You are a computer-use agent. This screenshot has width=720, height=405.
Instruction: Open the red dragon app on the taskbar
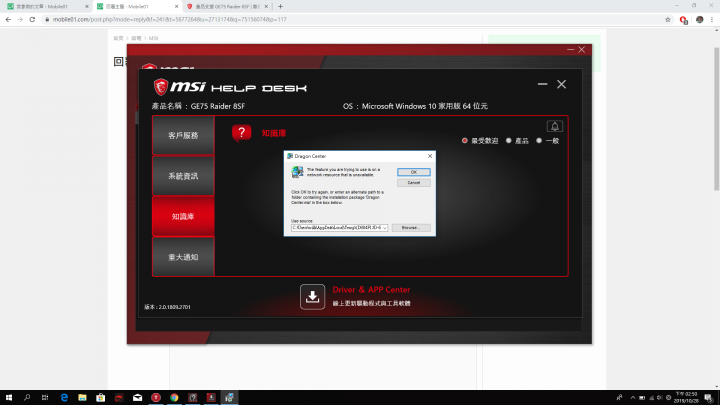click(119, 398)
